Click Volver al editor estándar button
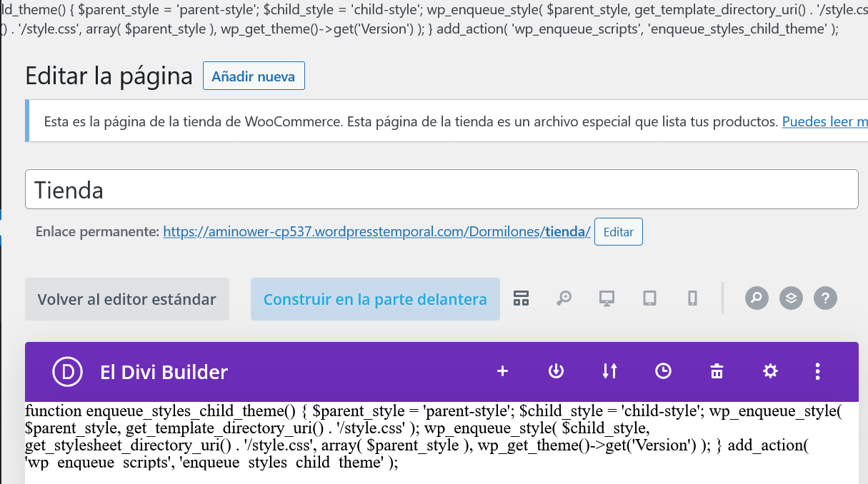The height and width of the screenshot is (484, 868). [x=127, y=299]
